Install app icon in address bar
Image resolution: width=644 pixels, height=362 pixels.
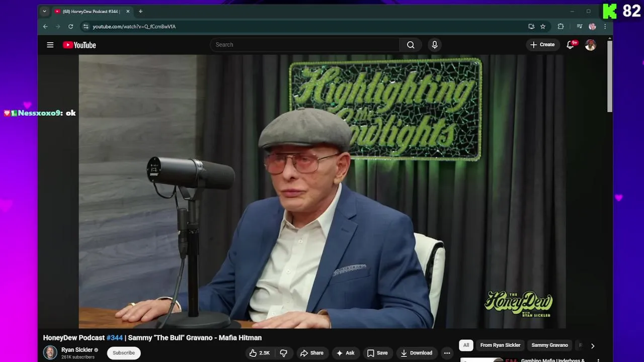(531, 26)
